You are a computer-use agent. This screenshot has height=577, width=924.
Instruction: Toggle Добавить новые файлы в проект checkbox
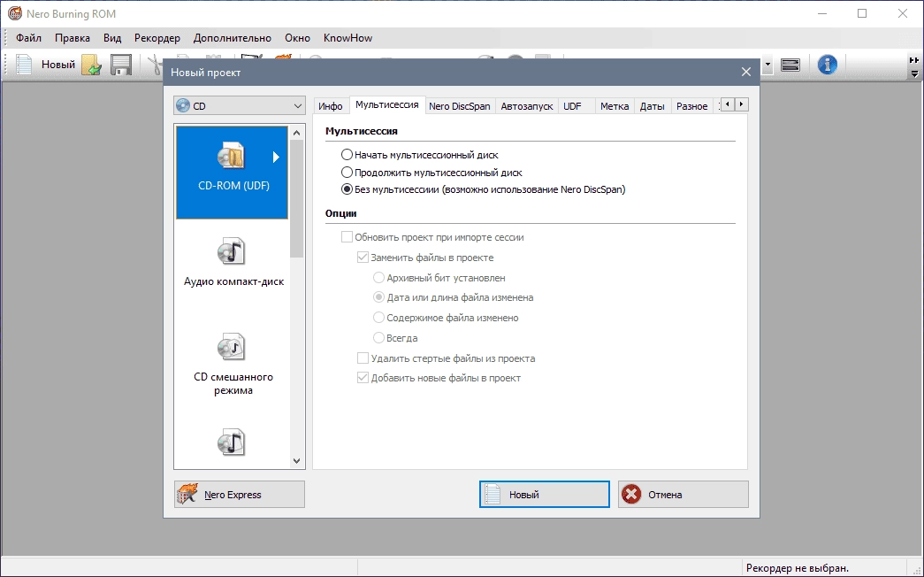(x=363, y=378)
